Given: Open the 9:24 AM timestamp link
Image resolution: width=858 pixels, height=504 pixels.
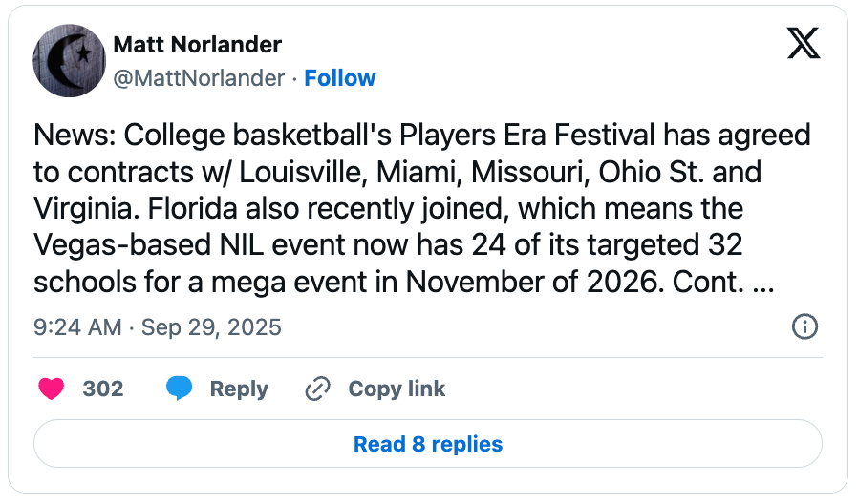Looking at the screenshot, I should click(77, 327).
